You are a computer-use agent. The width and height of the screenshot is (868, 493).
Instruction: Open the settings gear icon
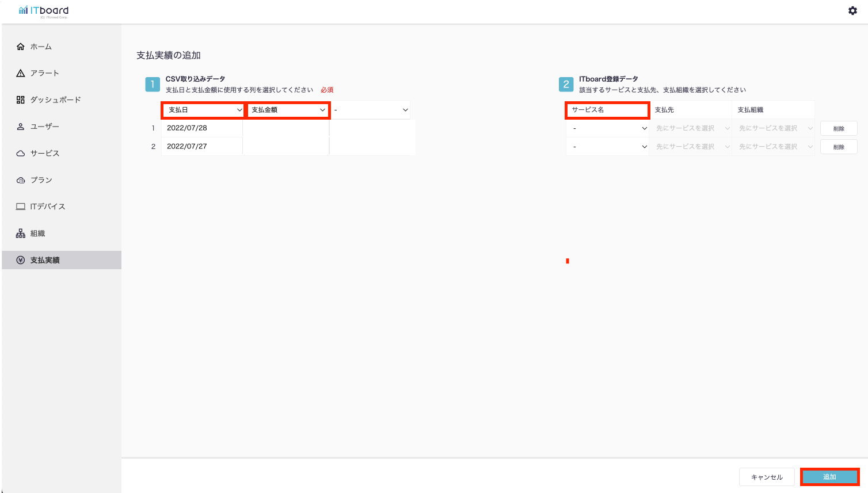coord(852,10)
